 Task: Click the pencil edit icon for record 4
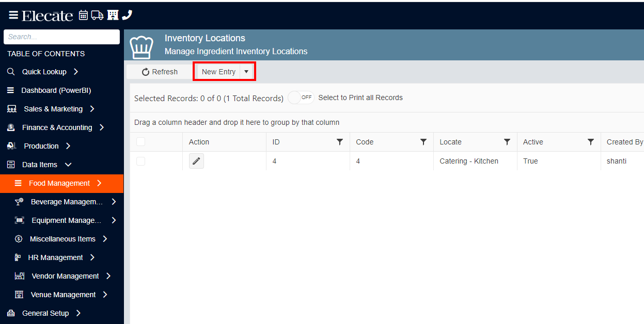pyautogui.click(x=196, y=161)
